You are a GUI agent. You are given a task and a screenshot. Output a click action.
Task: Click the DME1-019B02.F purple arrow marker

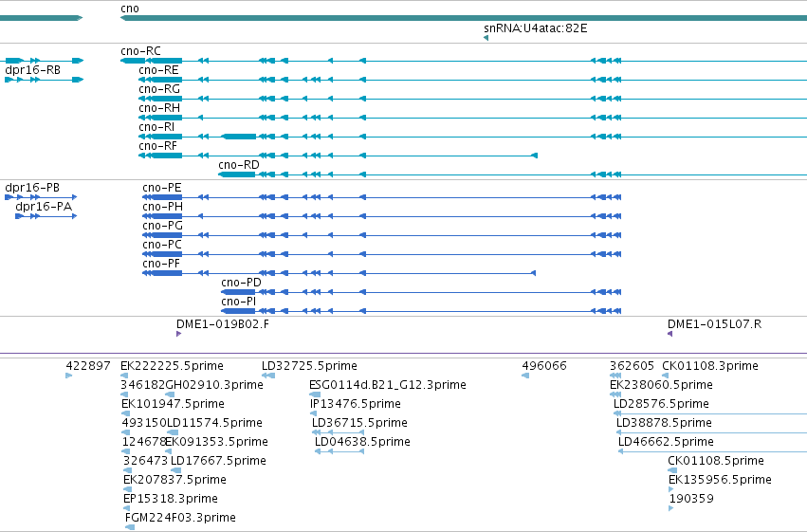coord(178,334)
